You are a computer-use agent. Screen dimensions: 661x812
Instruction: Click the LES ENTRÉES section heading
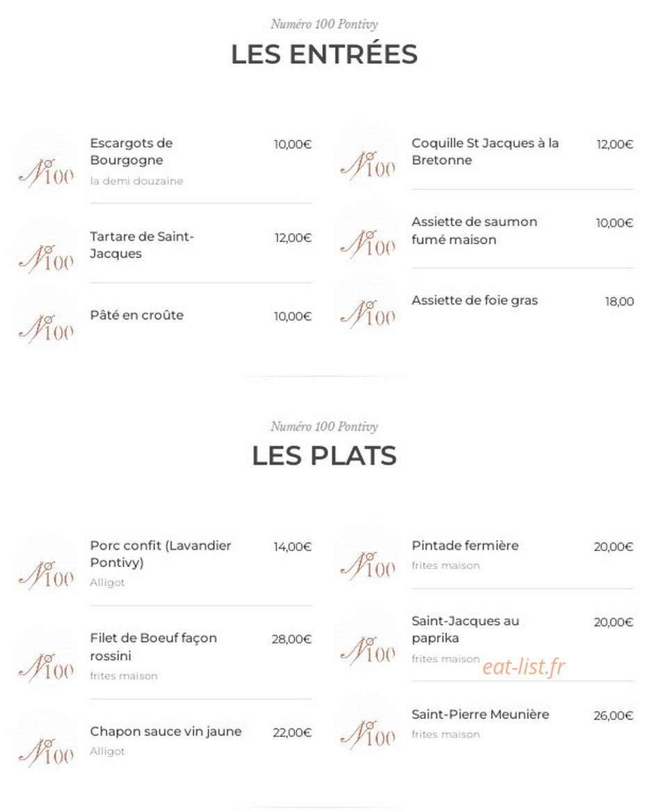[x=324, y=54]
